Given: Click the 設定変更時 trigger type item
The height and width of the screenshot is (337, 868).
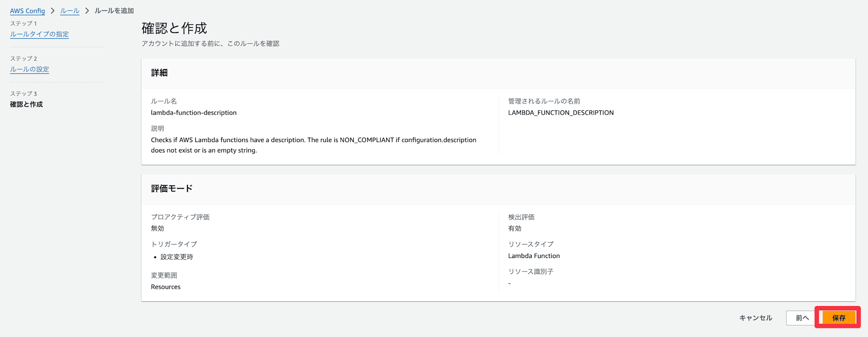Looking at the screenshot, I should tap(177, 257).
